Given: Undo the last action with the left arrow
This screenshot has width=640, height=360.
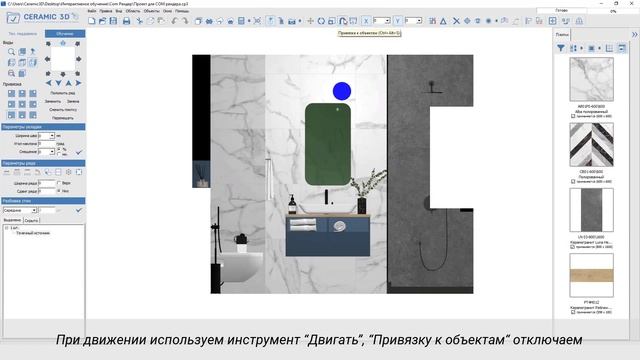Looking at the screenshot, I should pyautogui.click(x=175, y=21).
